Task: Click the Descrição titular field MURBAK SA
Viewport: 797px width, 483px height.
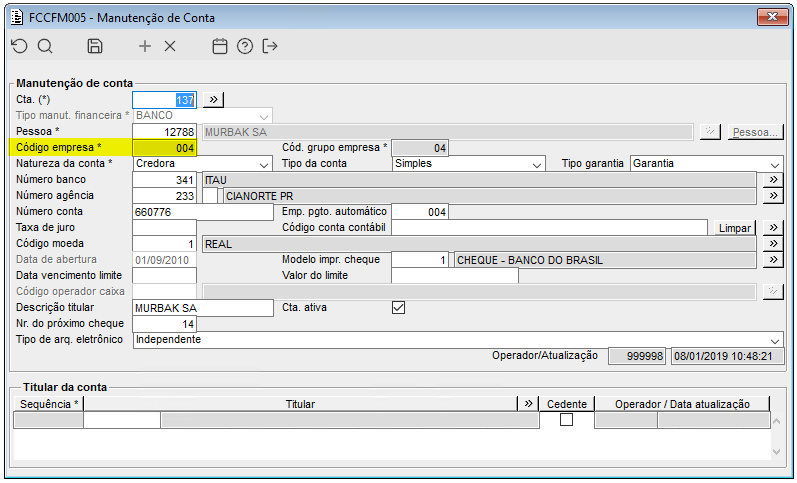Action: pos(203,308)
